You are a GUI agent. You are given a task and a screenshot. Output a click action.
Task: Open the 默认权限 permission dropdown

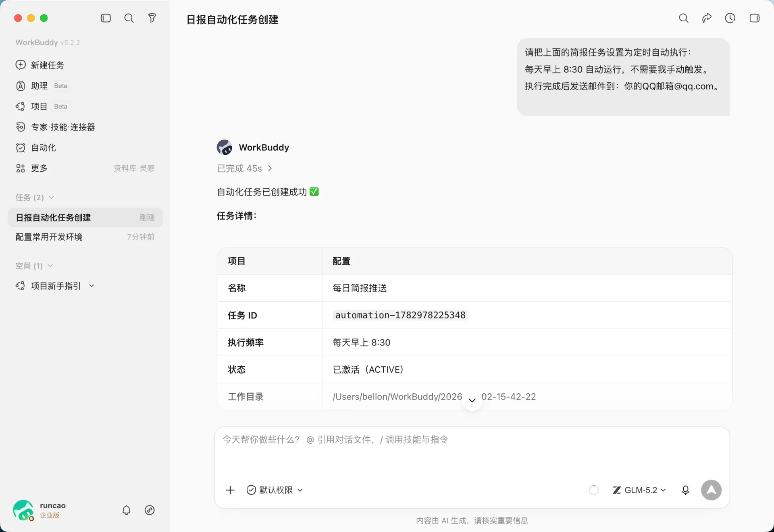pyautogui.click(x=275, y=490)
